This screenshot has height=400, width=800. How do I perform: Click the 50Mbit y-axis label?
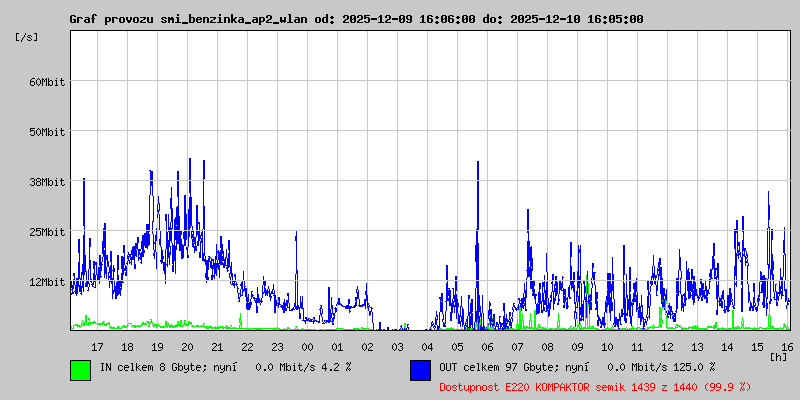[x=47, y=132]
